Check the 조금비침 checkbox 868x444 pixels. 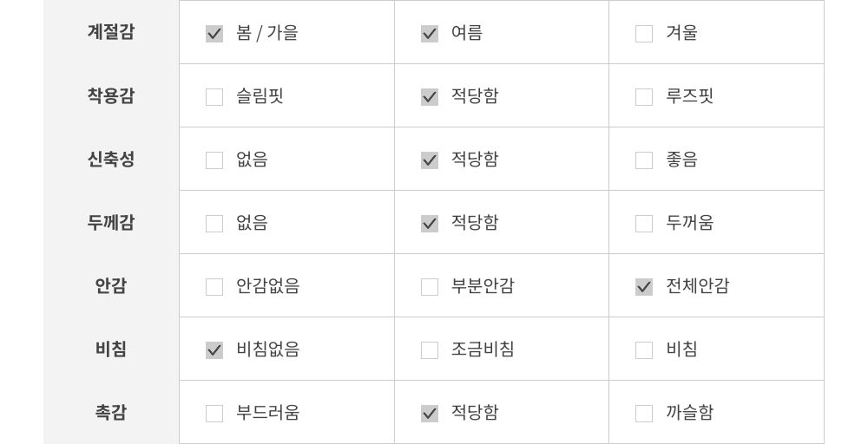430,350
